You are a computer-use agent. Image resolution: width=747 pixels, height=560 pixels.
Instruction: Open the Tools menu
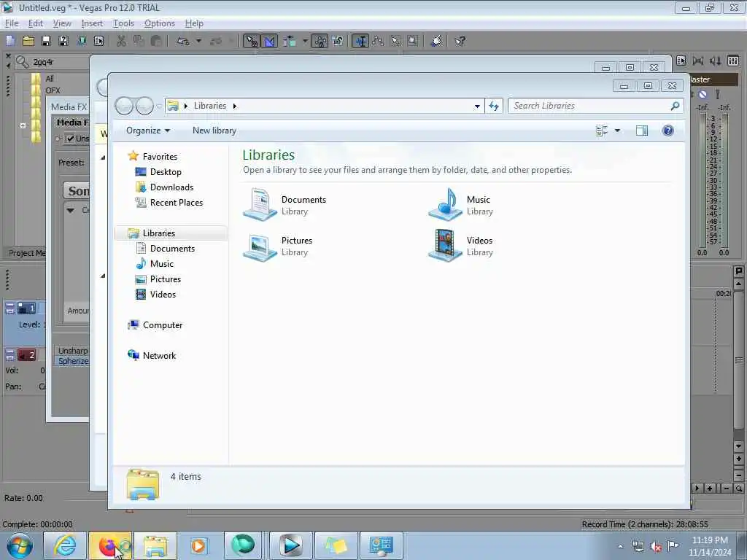(123, 23)
